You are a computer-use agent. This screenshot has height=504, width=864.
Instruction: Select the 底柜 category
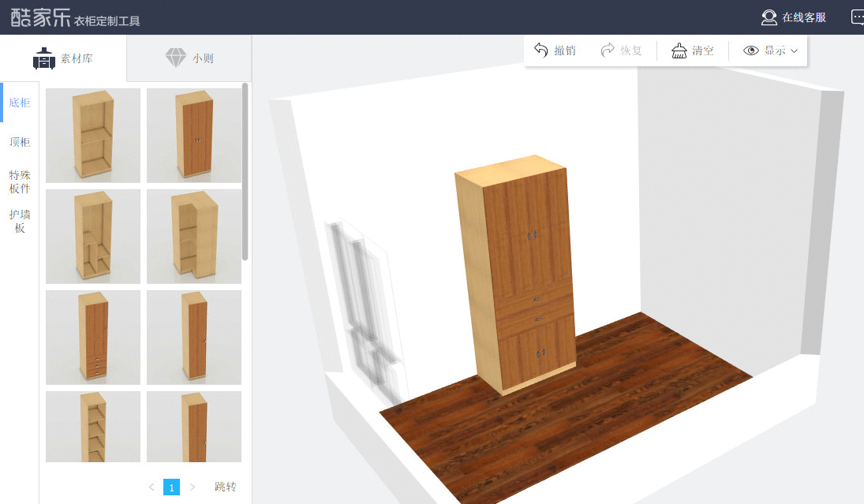pos(19,103)
